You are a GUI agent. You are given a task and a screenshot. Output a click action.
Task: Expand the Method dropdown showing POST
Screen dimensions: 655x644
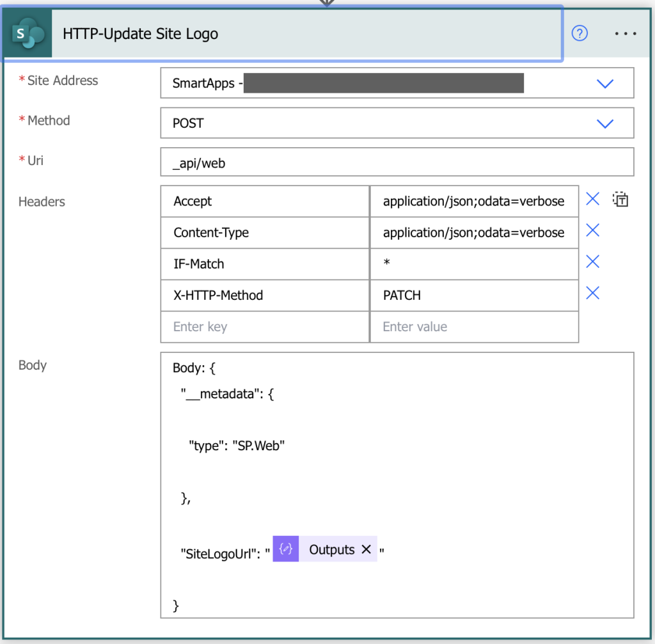[605, 123]
